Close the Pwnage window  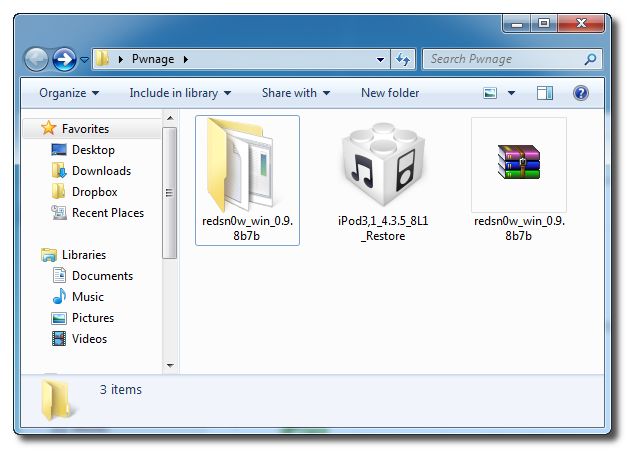tap(581, 24)
